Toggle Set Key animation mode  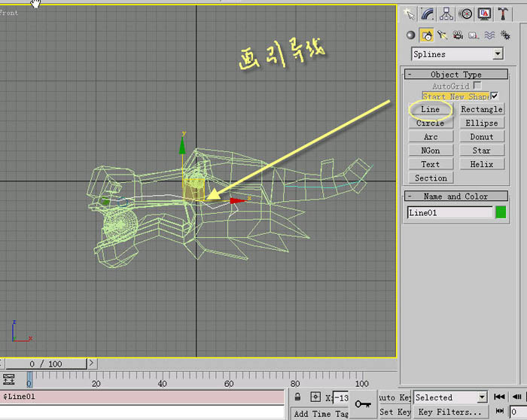pyautogui.click(x=395, y=412)
